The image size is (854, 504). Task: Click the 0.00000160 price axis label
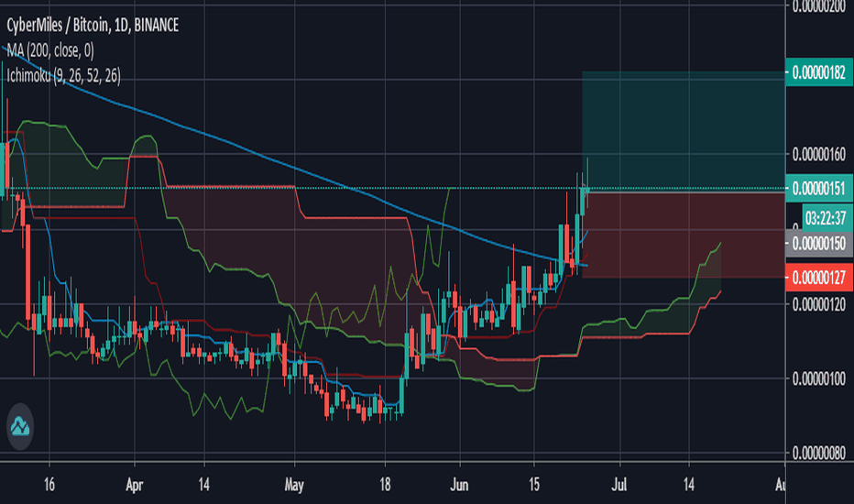point(818,154)
